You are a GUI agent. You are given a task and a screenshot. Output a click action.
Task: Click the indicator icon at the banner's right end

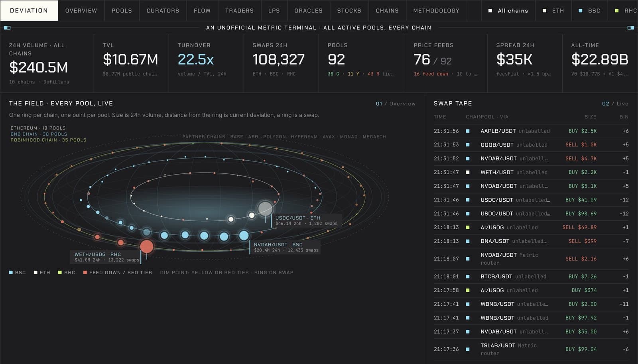pyautogui.click(x=631, y=28)
